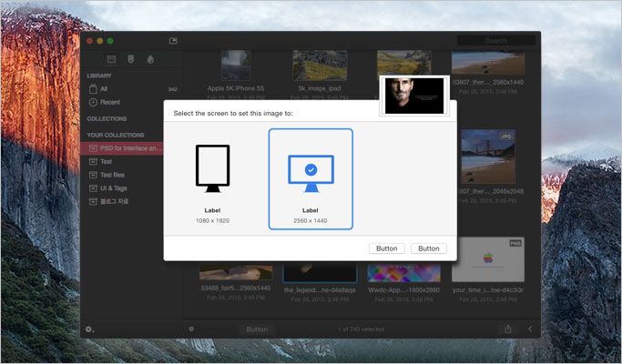Click the COLLECTIONS sidebar header

(x=107, y=118)
